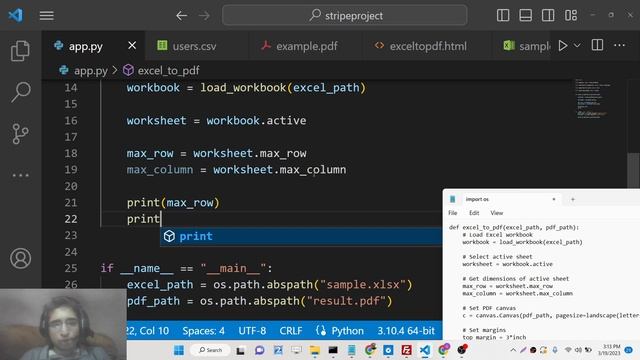Open the terminal icon on taskbar

point(333,350)
